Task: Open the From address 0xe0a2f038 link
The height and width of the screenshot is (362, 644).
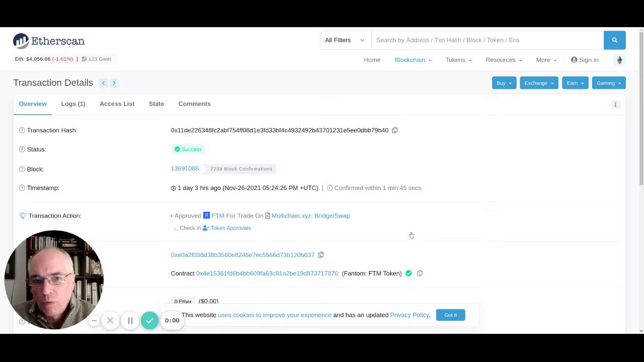Action: (243, 255)
